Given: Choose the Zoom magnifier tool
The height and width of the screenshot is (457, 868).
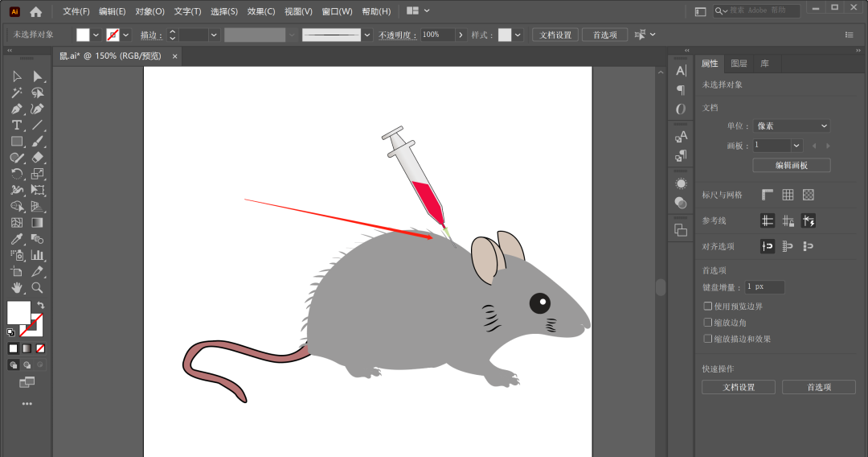Looking at the screenshot, I should (37, 287).
